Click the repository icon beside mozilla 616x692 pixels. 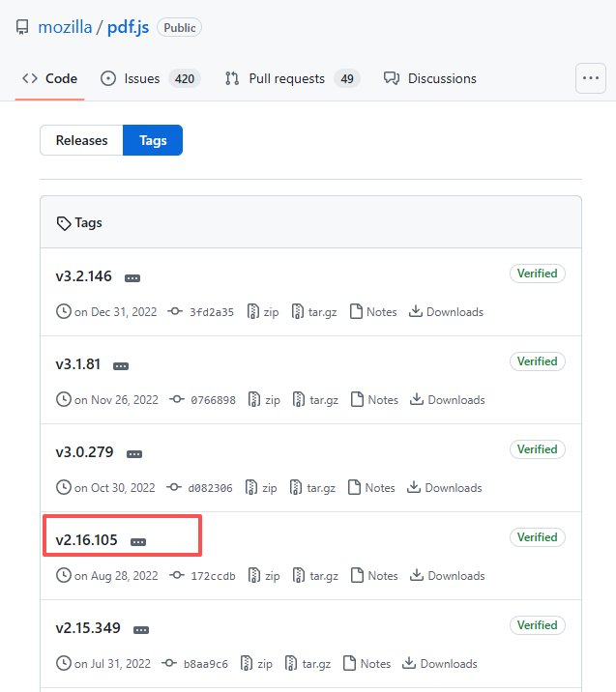pos(22,27)
